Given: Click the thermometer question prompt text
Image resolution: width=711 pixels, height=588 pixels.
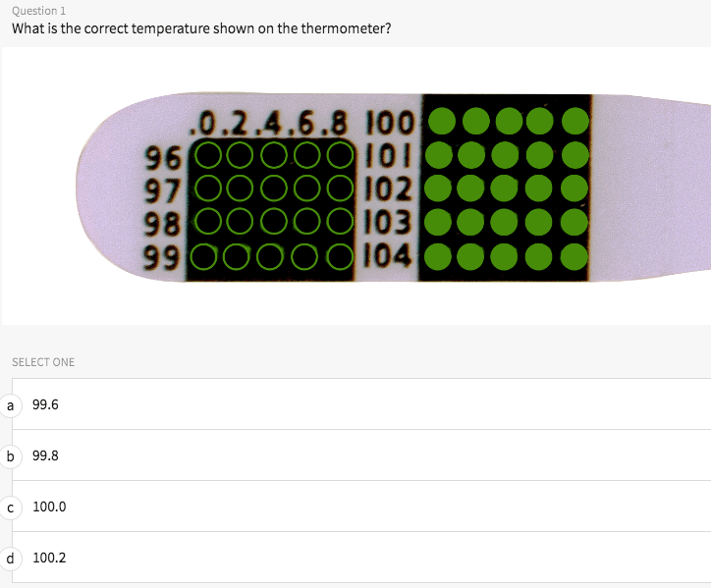Looking at the screenshot, I should [201, 28].
